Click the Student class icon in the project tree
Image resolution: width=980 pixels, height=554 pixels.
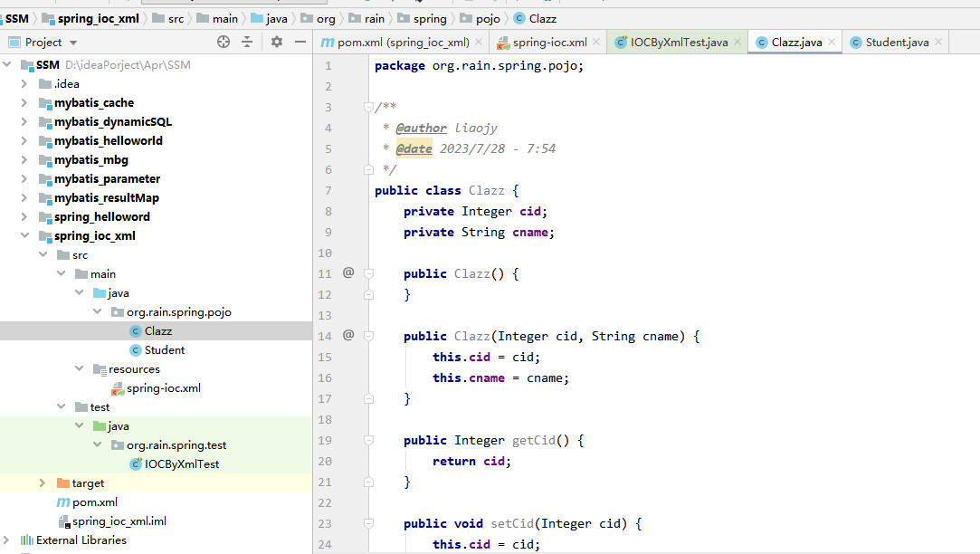[136, 350]
